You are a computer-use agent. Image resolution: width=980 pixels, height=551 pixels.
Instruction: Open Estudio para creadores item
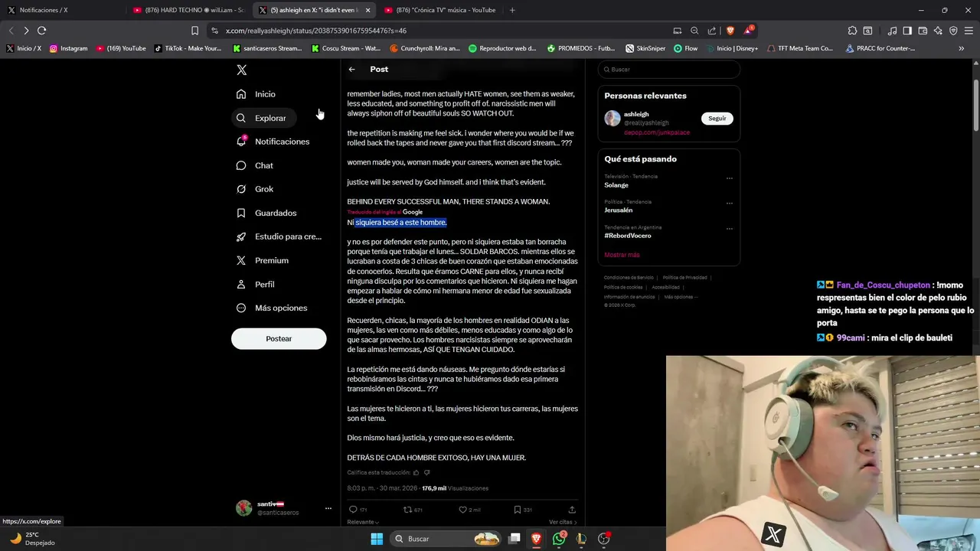[279, 236]
